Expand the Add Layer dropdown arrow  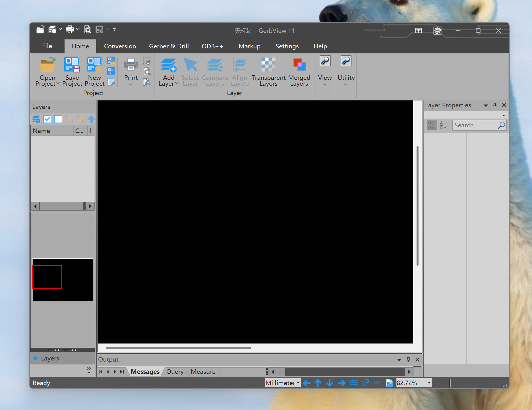(x=177, y=83)
